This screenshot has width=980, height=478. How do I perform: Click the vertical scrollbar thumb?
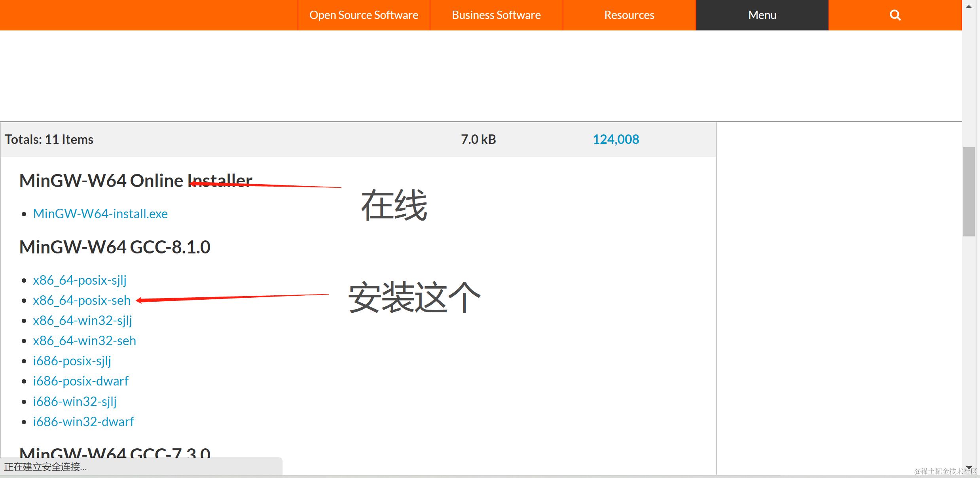(x=969, y=192)
